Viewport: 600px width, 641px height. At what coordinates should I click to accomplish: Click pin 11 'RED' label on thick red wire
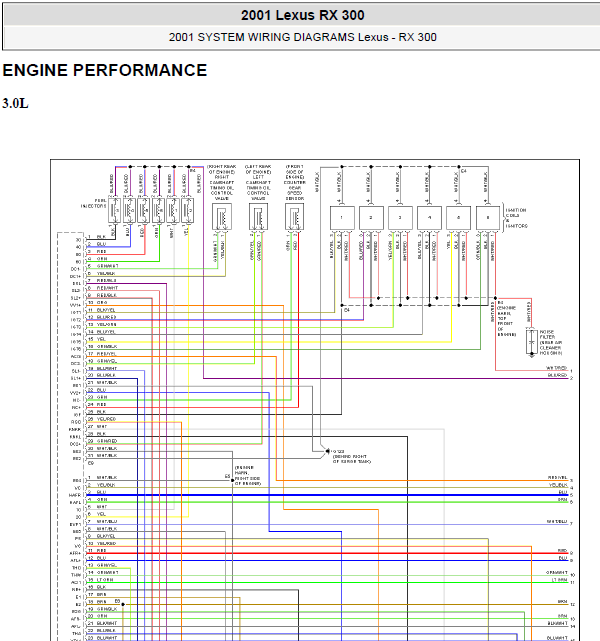[101, 551]
